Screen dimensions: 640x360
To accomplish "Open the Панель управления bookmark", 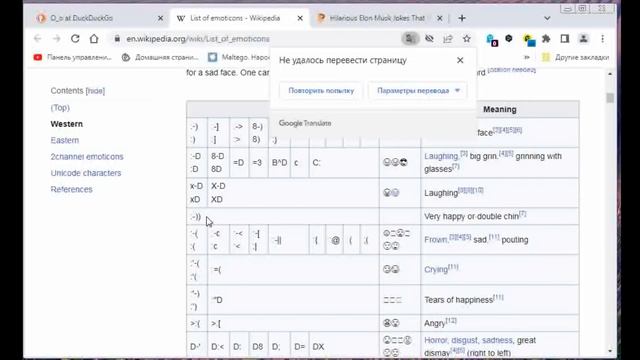I will pos(73,57).
